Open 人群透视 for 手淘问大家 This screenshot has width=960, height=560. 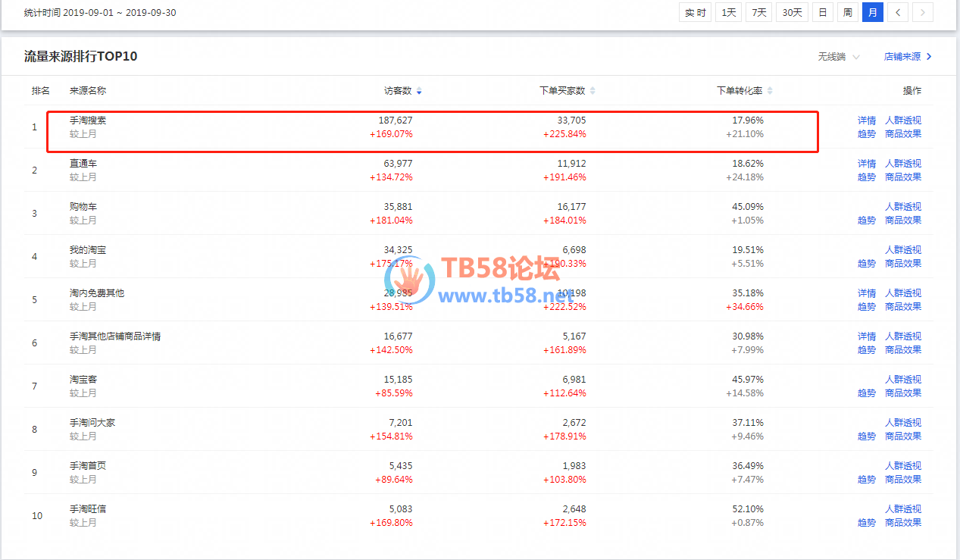[x=903, y=423]
